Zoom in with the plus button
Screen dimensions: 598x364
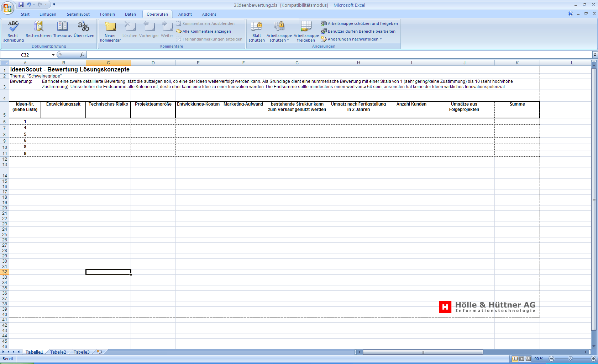click(593, 359)
